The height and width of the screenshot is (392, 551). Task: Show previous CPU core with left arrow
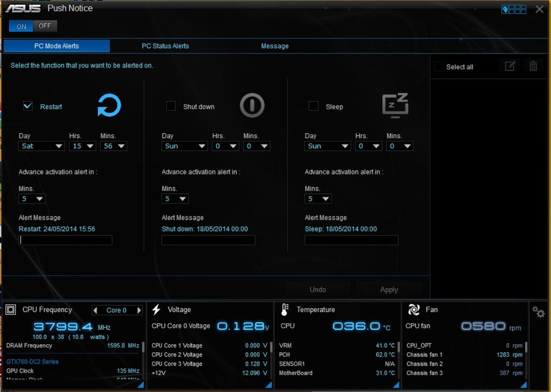click(x=96, y=310)
